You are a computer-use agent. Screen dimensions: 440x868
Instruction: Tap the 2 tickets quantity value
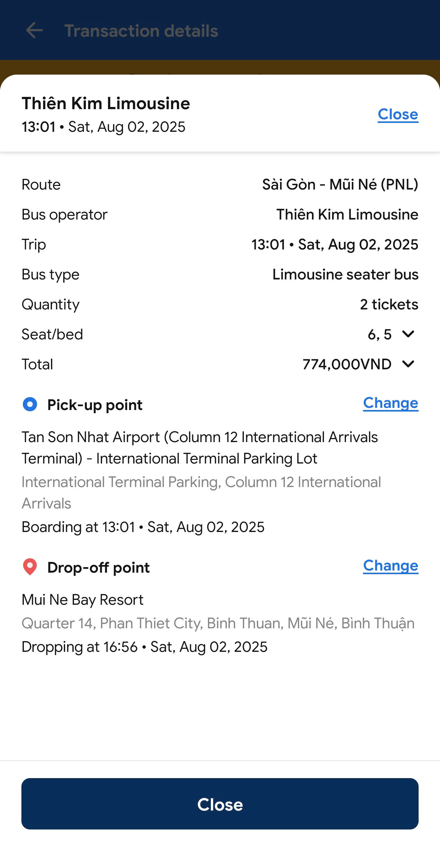click(x=389, y=305)
